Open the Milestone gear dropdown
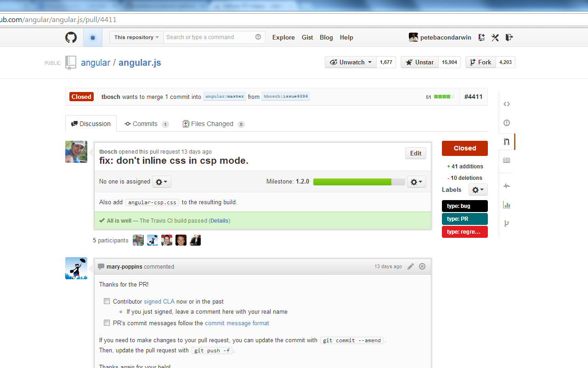This screenshot has width=588, height=368. (x=416, y=182)
